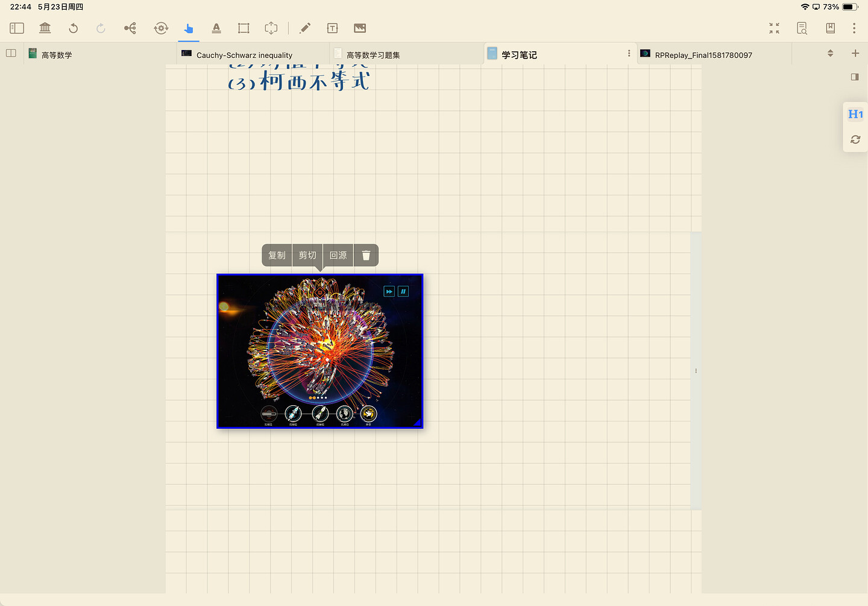
Task: Open the top-right three-dot menu
Action: click(854, 28)
